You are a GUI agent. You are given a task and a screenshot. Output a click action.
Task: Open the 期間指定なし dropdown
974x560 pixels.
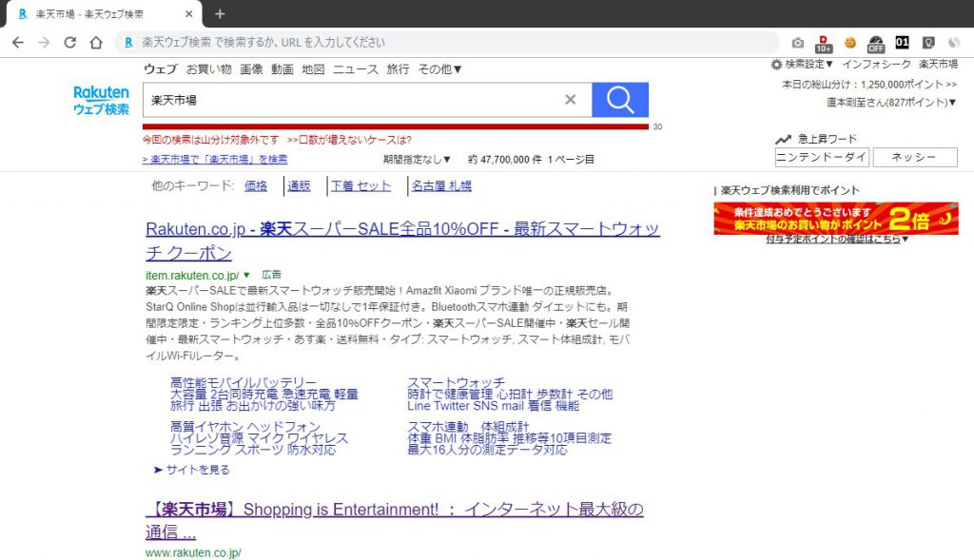tap(417, 160)
